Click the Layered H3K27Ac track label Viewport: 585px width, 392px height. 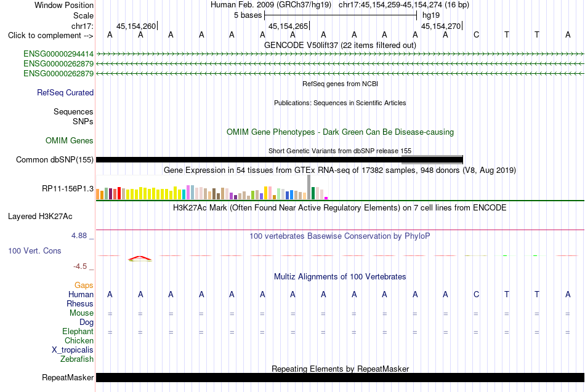click(40, 217)
